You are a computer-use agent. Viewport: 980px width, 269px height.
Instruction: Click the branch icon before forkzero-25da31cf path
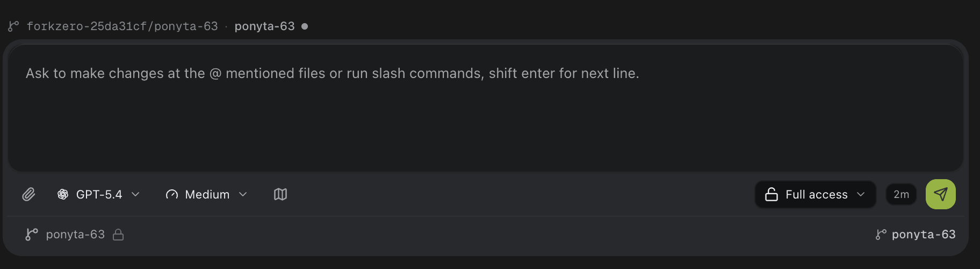click(13, 26)
